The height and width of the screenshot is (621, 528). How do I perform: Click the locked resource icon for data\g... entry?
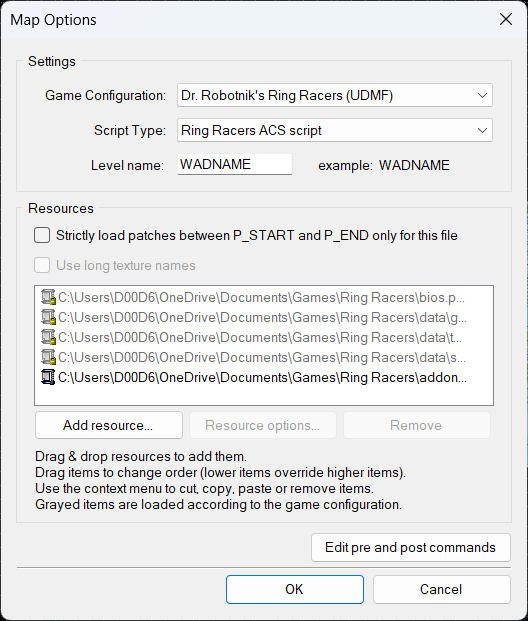[48, 317]
